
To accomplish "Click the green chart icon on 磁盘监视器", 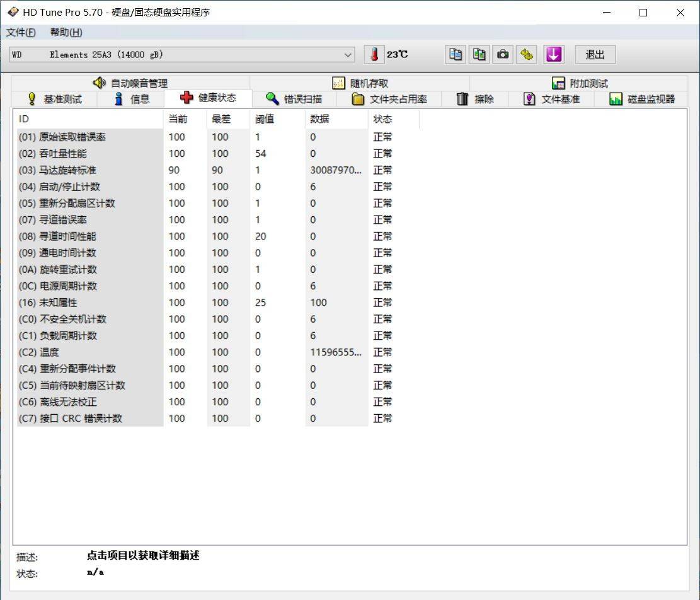I will (x=614, y=98).
